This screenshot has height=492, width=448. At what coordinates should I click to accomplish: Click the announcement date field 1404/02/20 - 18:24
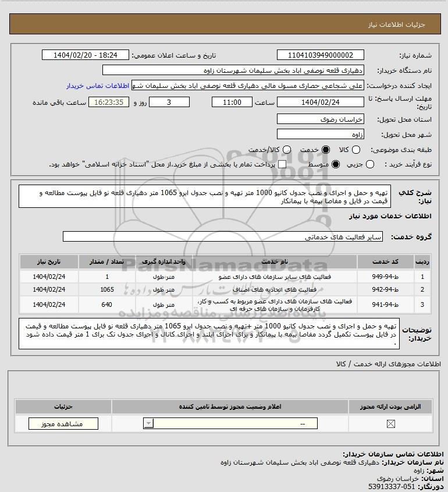point(86,55)
